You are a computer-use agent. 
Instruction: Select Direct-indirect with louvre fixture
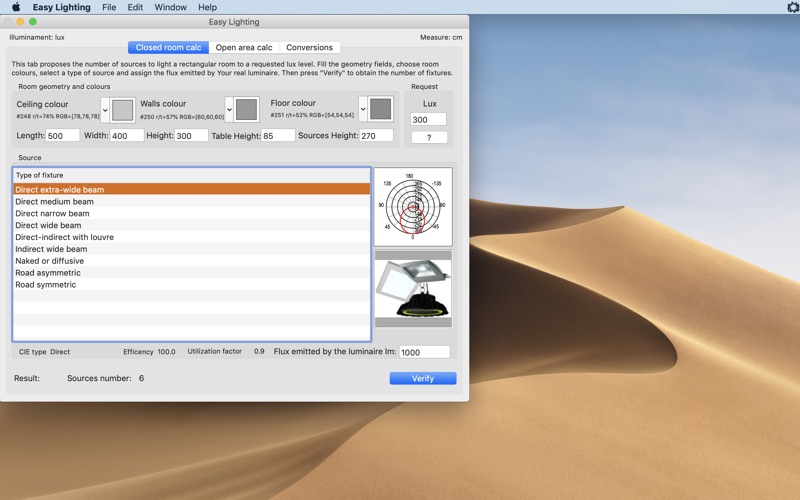(192, 237)
